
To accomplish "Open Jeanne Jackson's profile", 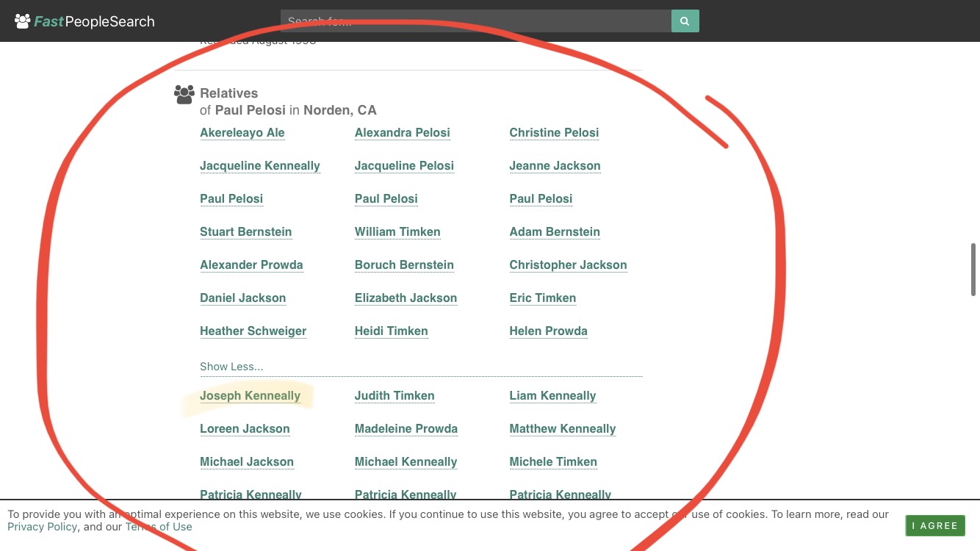I will pos(555,166).
